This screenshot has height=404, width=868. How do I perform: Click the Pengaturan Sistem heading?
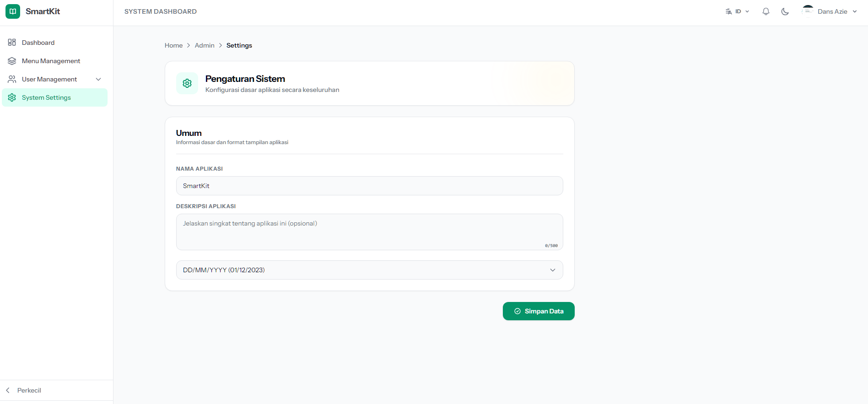[245, 79]
